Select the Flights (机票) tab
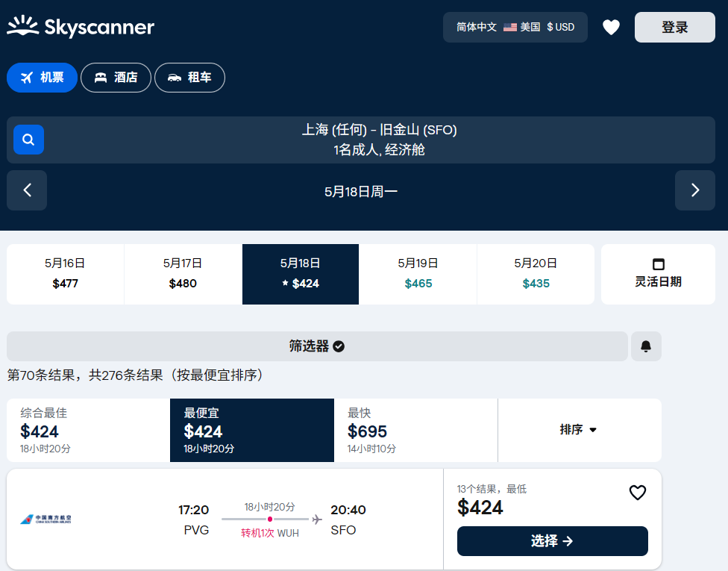This screenshot has height=571, width=728. pos(42,78)
